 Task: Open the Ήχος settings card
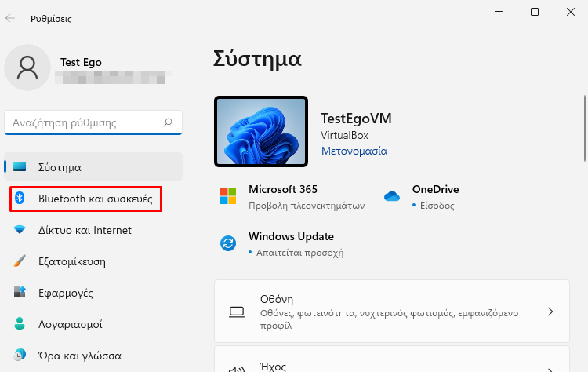pos(392,359)
